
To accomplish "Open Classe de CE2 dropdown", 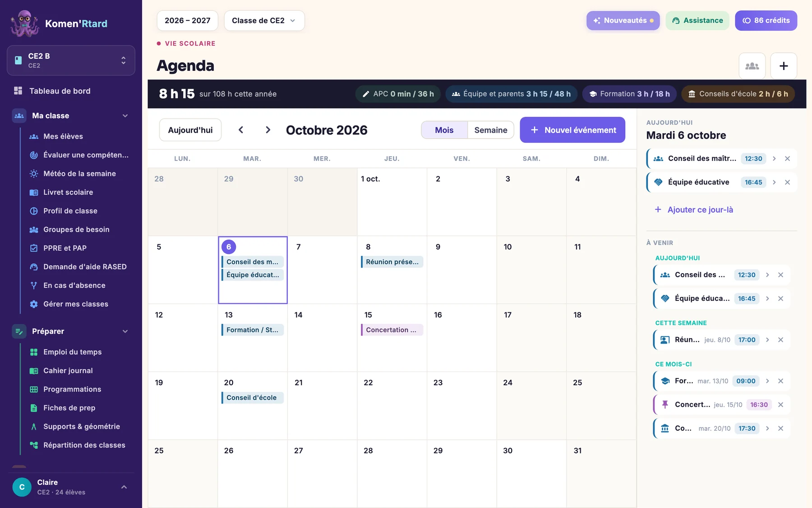I will [264, 21].
